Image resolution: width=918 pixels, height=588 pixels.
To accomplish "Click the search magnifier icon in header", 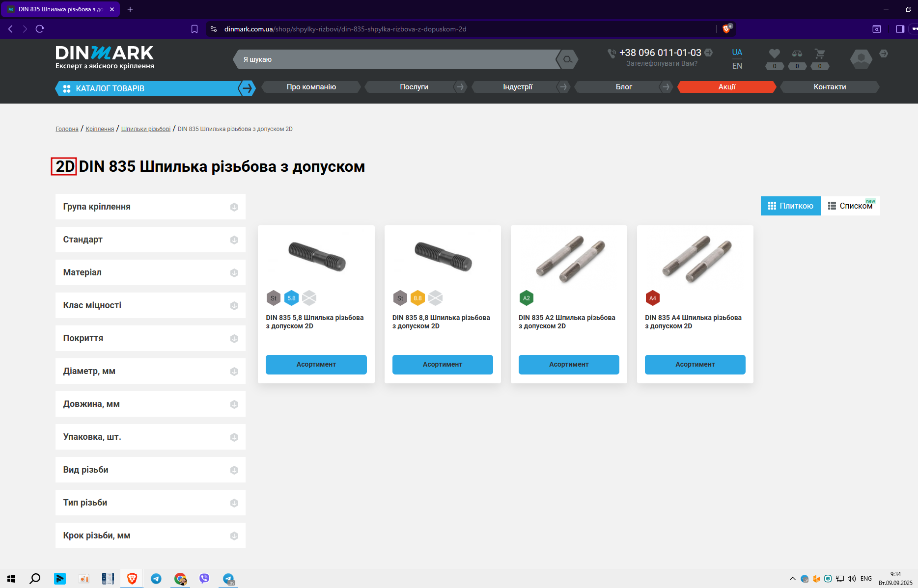I will click(x=567, y=59).
